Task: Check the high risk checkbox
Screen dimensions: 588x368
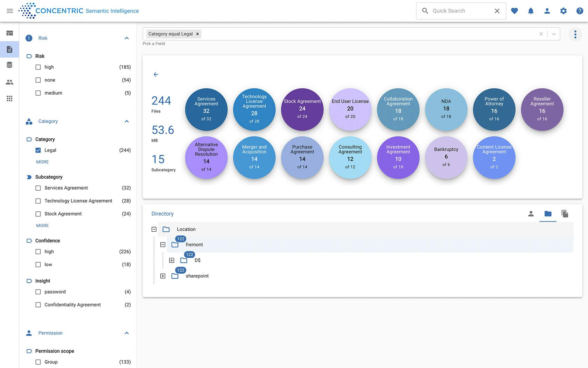Action: [38, 67]
